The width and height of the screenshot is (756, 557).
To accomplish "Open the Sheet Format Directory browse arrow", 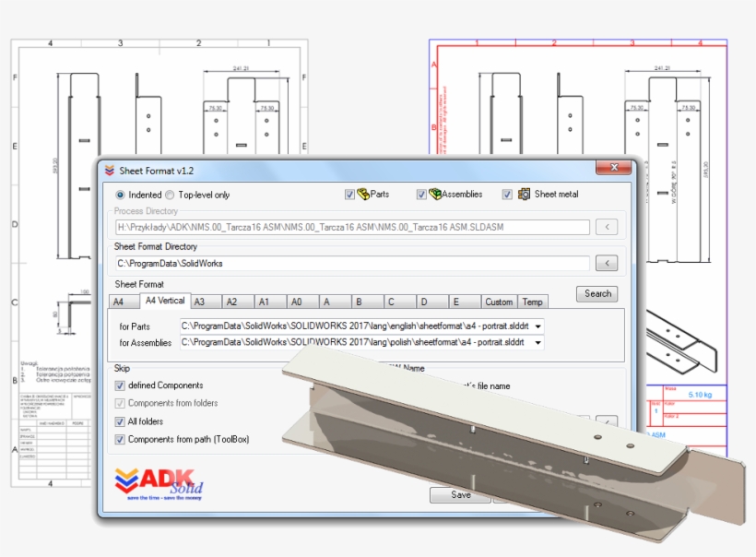I will pos(606,262).
